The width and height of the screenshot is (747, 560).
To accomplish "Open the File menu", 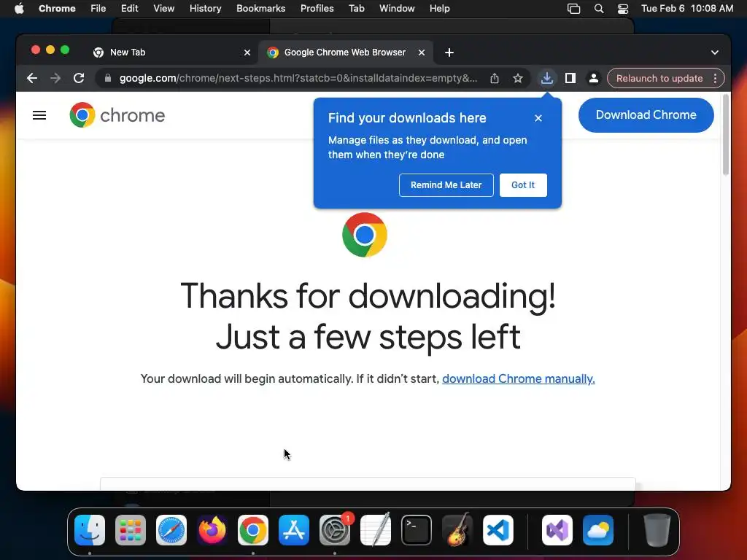I will pyautogui.click(x=98, y=9).
